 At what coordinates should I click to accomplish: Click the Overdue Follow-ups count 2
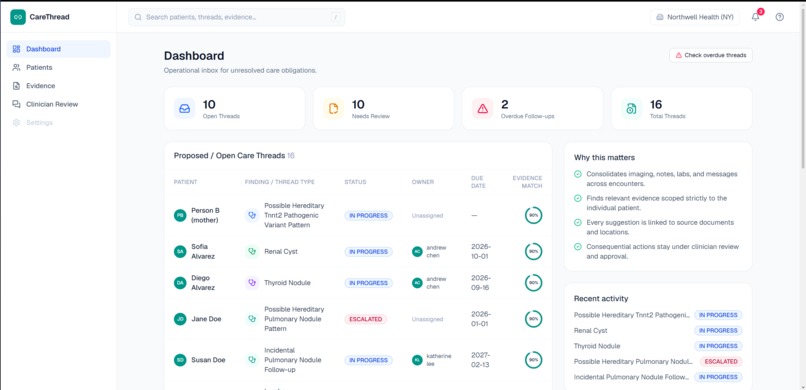point(504,105)
